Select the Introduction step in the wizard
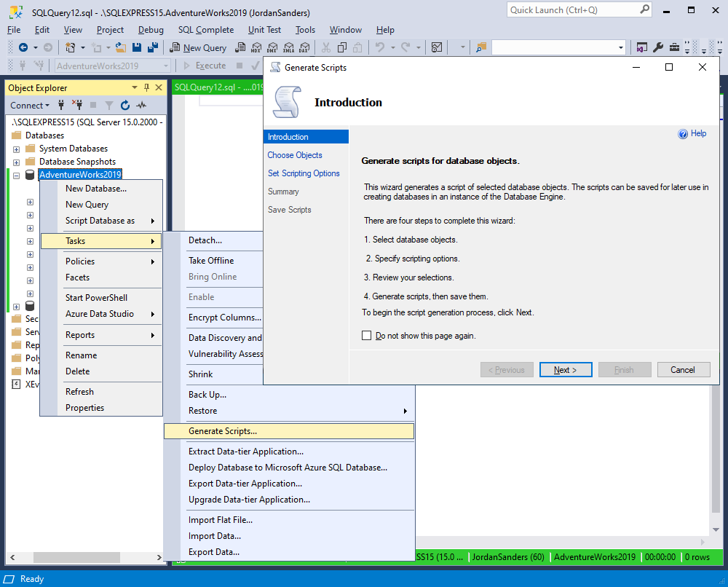728x587 pixels. point(306,137)
